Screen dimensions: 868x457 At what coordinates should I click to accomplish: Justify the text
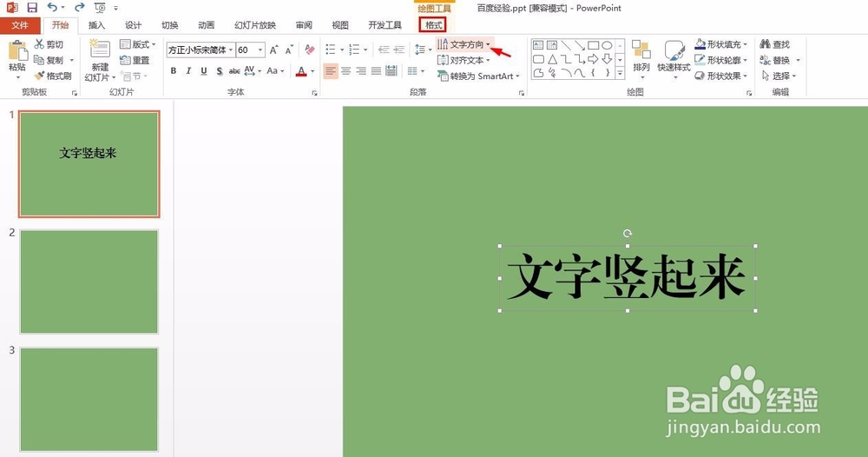pyautogui.click(x=376, y=71)
